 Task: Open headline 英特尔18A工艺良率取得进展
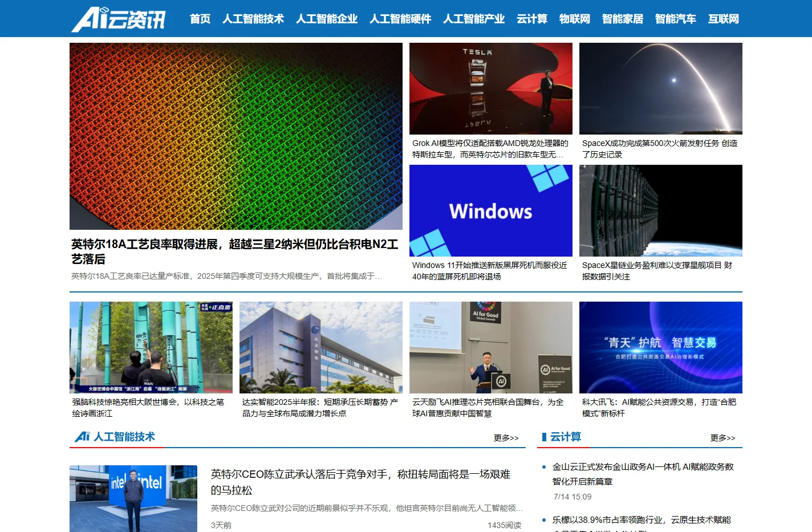coord(235,251)
